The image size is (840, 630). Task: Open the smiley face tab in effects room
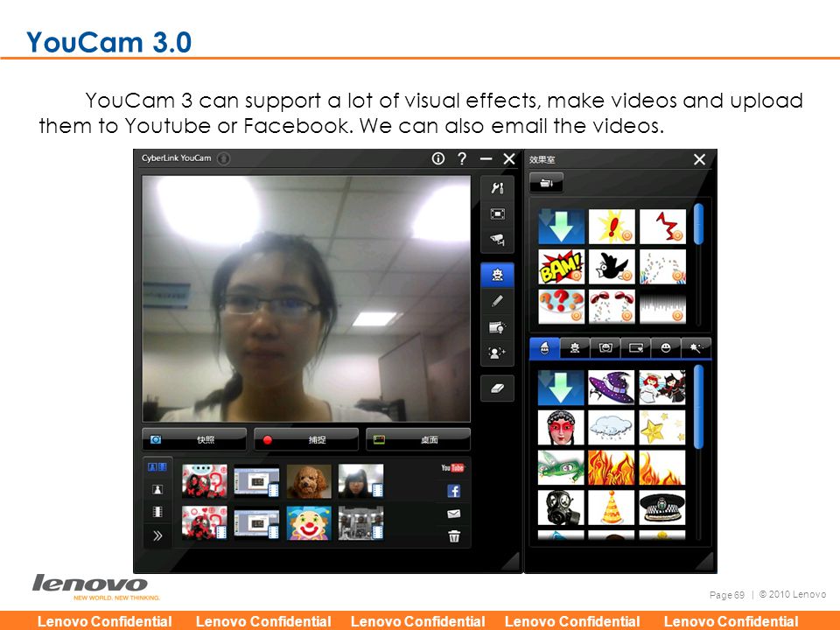click(x=666, y=349)
